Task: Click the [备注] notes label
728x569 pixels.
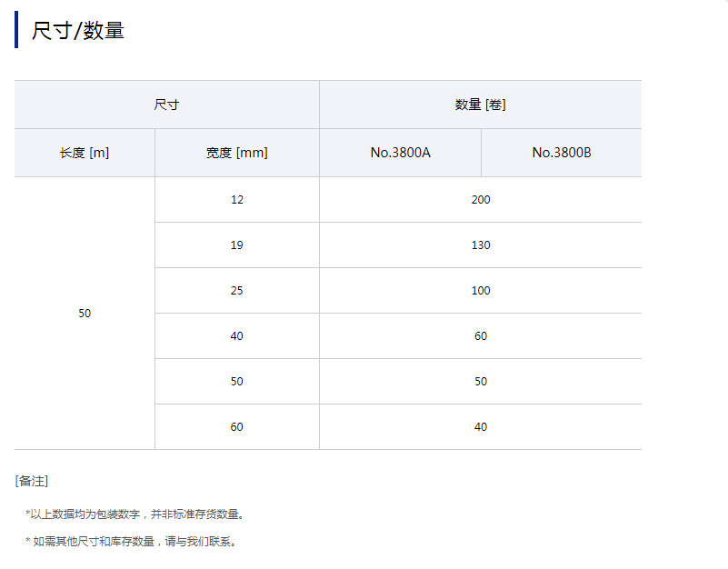Action: [32, 481]
